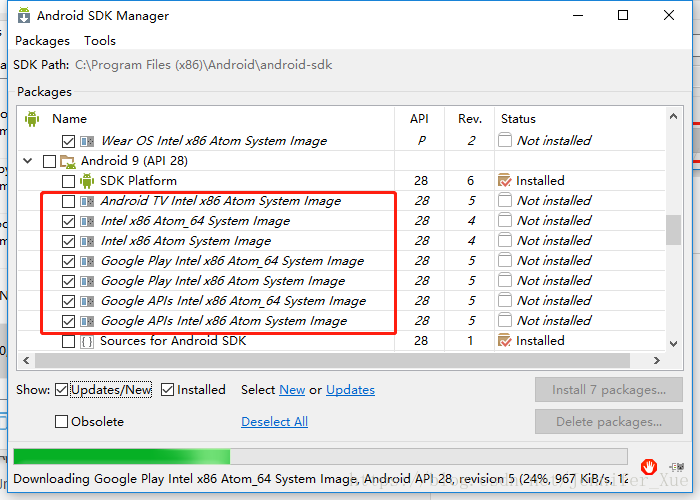
Task: Click the vertical scrollbar thumb
Action: (x=674, y=230)
